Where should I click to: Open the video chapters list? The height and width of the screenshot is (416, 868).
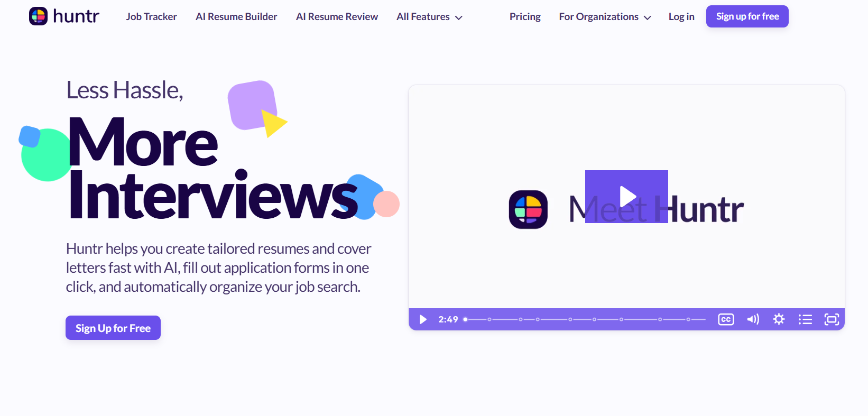pyautogui.click(x=805, y=319)
